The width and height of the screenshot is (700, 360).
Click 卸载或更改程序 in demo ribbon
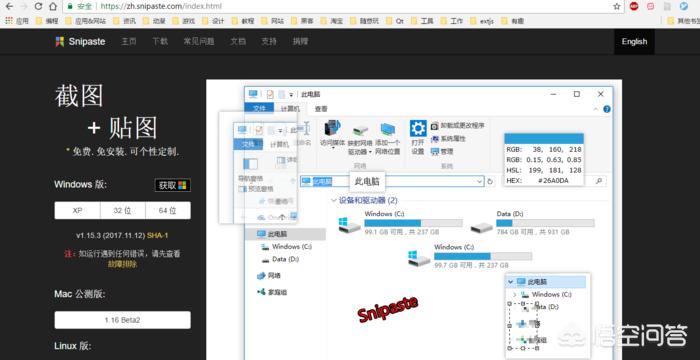point(458,126)
